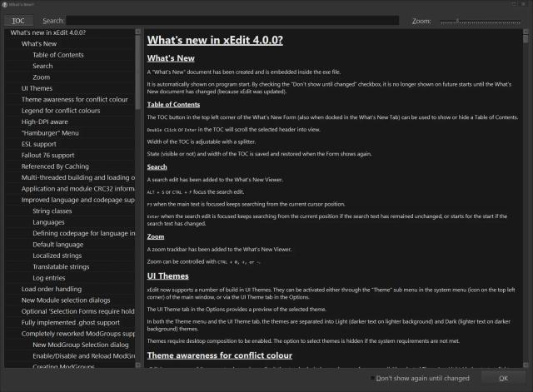The image size is (533, 392).
Task: Click "Theme awareness for conflict colour" document heading
Action: (x=220, y=355)
